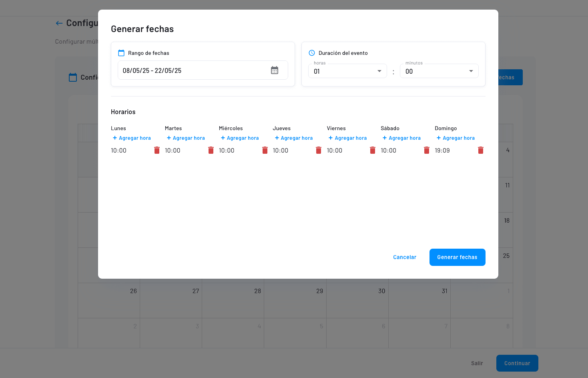Click the Generar fechas confirm button
Viewport: 588px width, 378px height.
457,257
